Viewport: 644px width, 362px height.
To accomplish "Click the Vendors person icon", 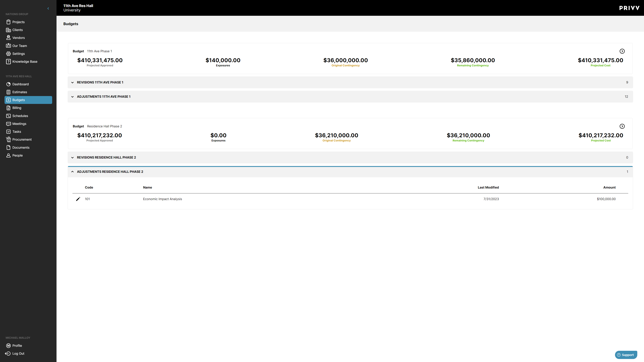I will point(9,38).
